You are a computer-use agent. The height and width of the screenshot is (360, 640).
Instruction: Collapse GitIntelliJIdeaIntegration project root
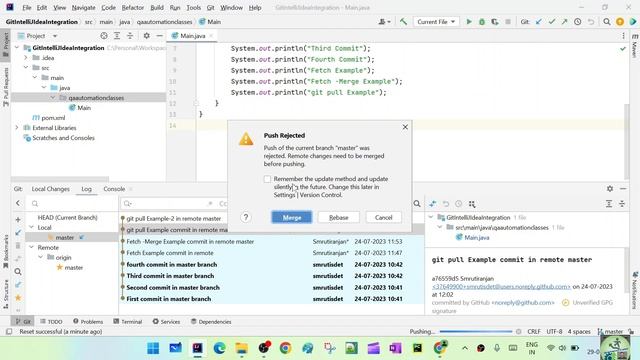click(x=17, y=48)
